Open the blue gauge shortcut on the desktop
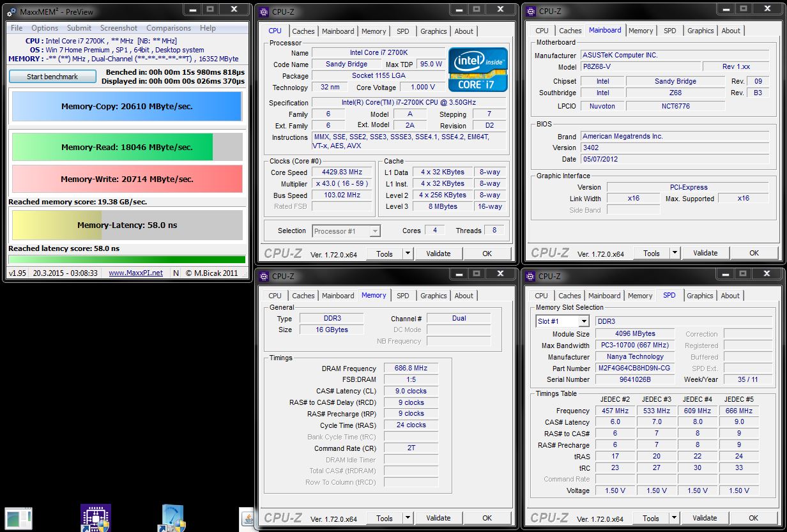Image resolution: width=787 pixels, height=532 pixels. (x=171, y=518)
